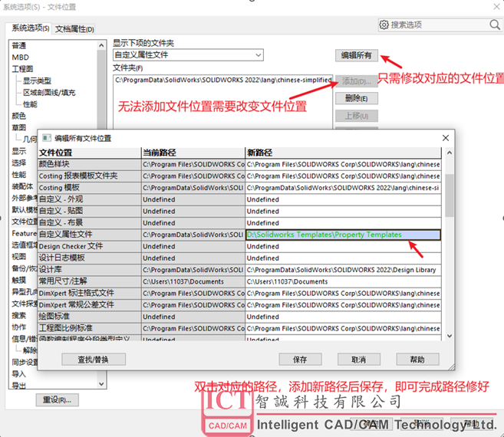Click the 重设(R)... button
The height and width of the screenshot is (437, 504).
[58, 400]
